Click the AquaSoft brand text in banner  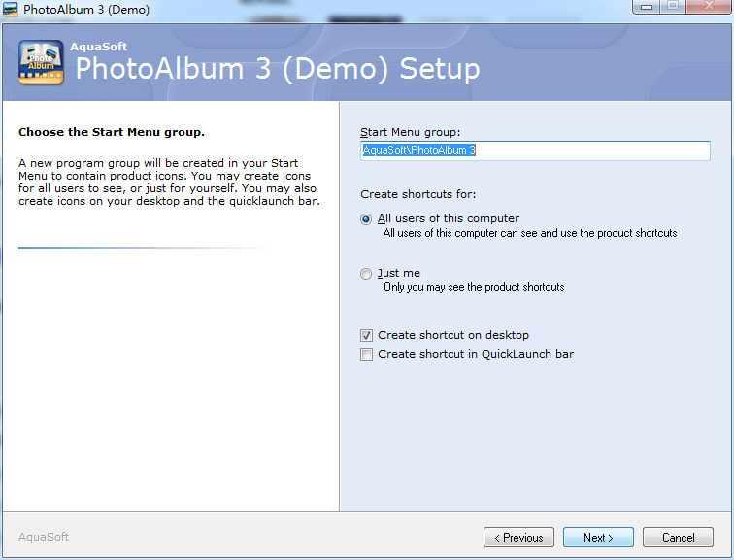pyautogui.click(x=99, y=47)
